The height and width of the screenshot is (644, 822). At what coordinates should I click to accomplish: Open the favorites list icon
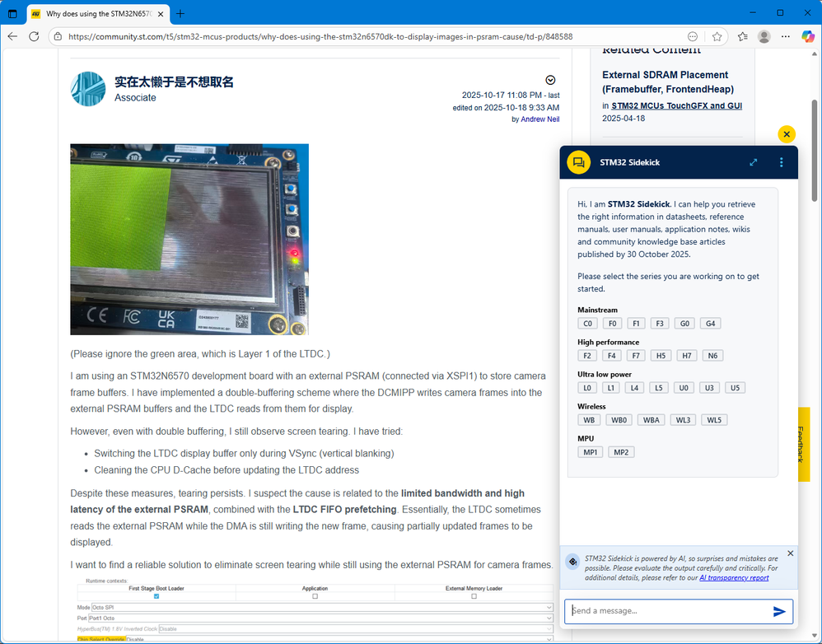click(x=742, y=37)
